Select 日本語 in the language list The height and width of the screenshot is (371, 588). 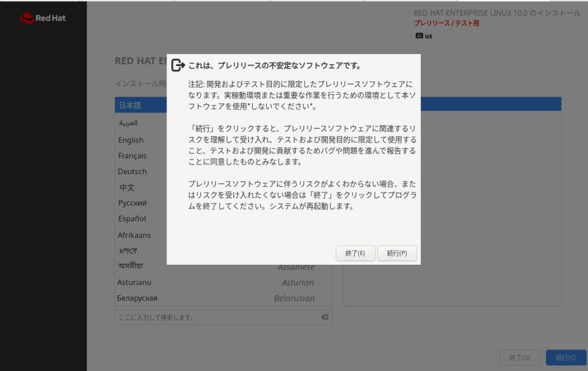(x=130, y=105)
